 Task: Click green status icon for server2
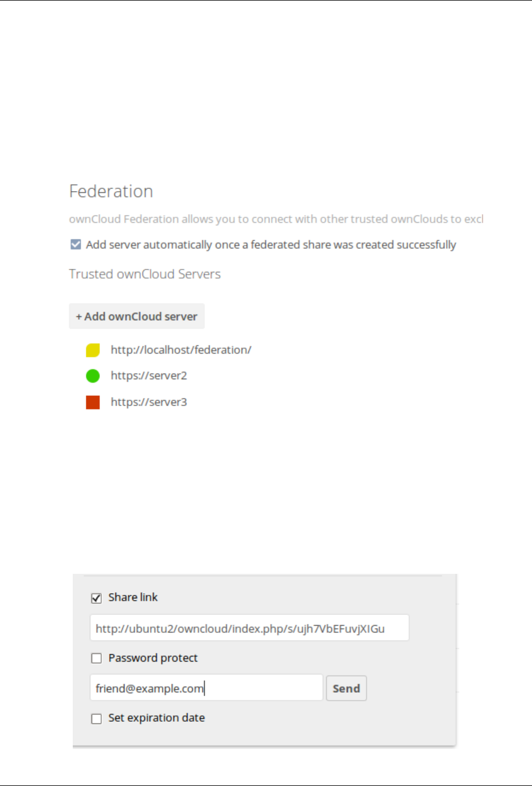(x=93, y=376)
